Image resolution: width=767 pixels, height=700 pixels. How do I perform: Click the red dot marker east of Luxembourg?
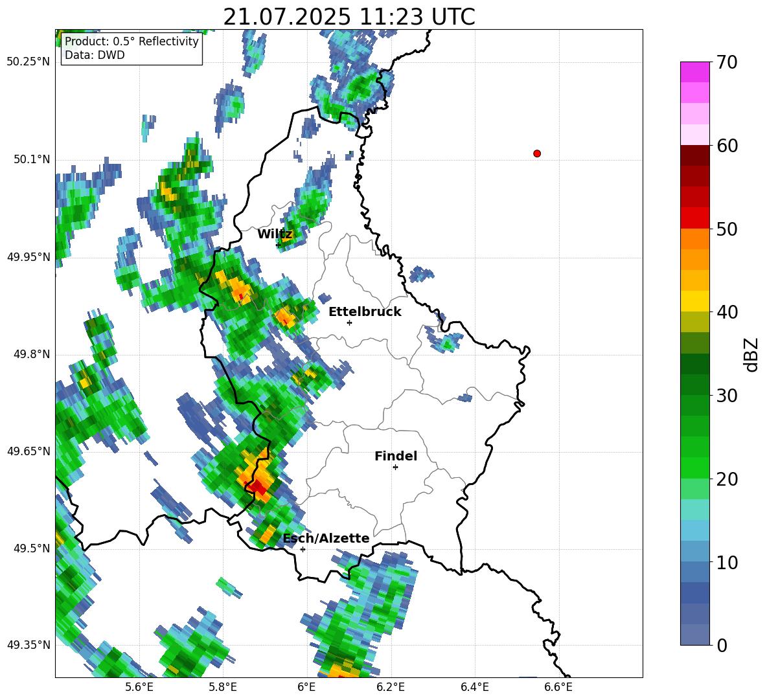click(536, 153)
